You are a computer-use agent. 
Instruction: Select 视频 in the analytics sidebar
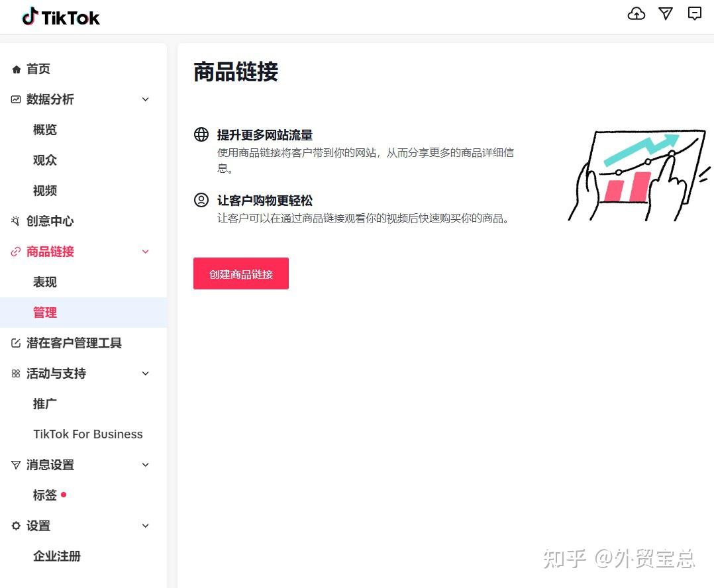(44, 190)
